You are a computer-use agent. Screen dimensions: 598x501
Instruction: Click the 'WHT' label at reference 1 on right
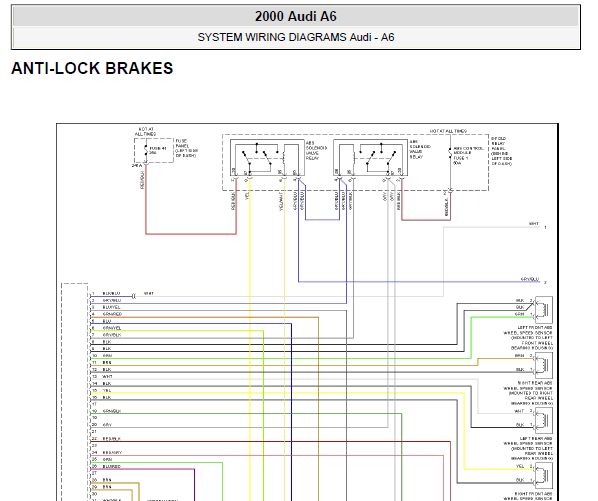tap(534, 224)
